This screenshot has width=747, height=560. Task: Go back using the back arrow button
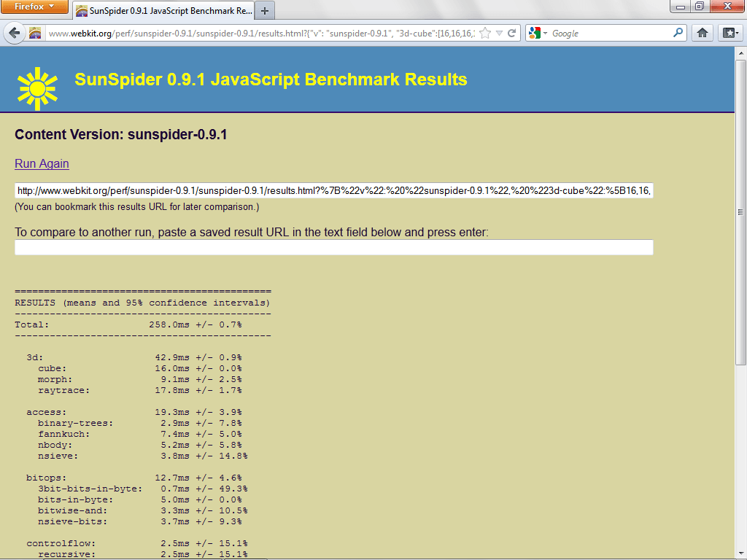click(x=15, y=33)
